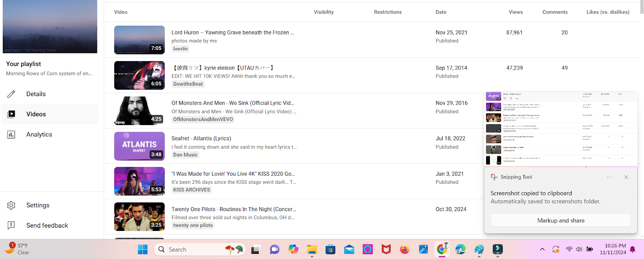The image size is (644, 259).
Task: Click the kyrie eleison UTAU cover title
Action: (223, 68)
